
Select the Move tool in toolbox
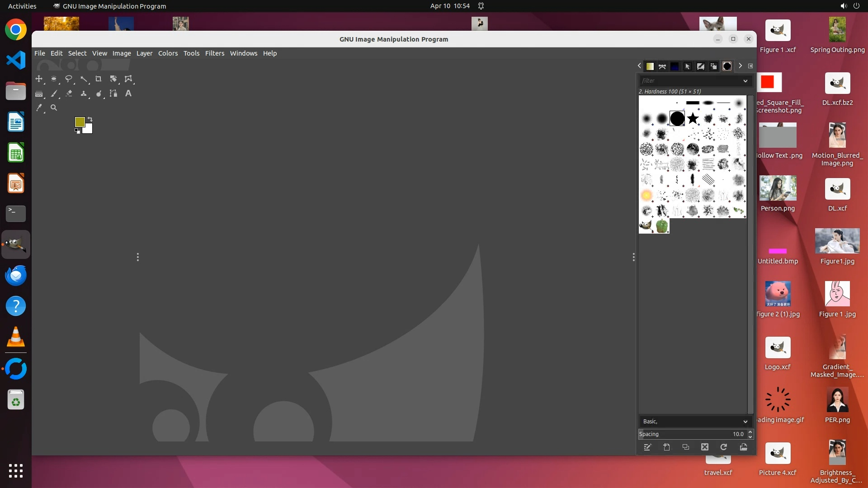point(39,79)
